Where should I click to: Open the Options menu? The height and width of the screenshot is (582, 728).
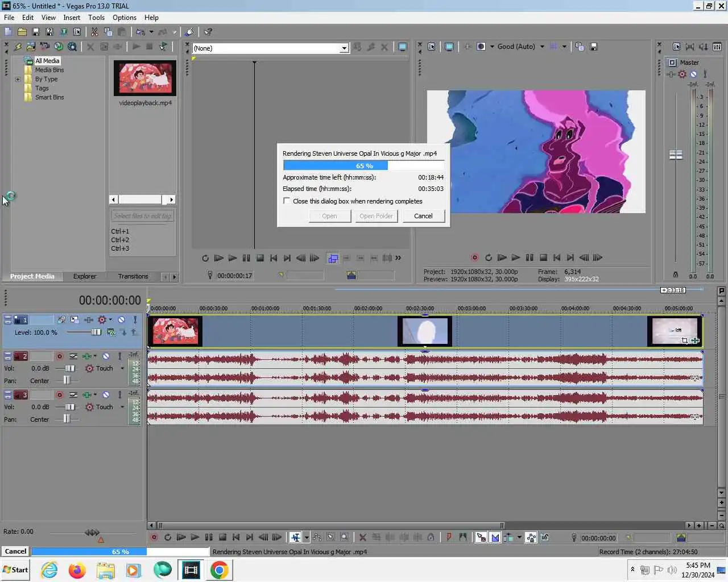125,18
